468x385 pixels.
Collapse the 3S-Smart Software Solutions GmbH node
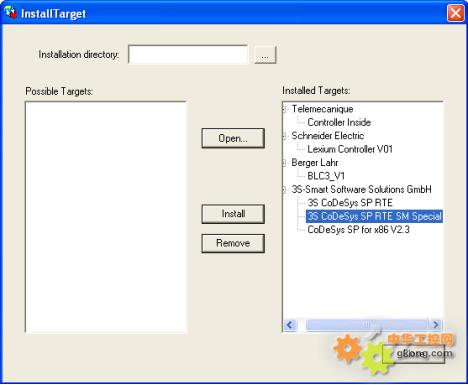tap(284, 189)
